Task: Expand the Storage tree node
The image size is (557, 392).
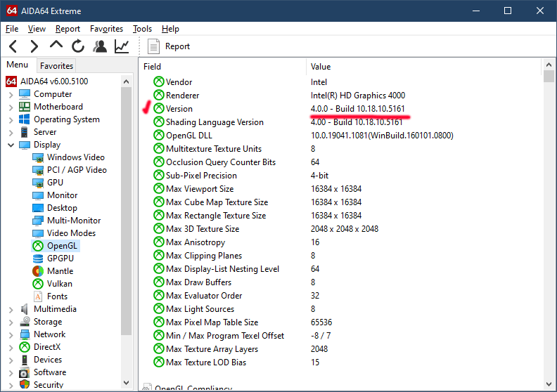Action: pyautogui.click(x=11, y=322)
